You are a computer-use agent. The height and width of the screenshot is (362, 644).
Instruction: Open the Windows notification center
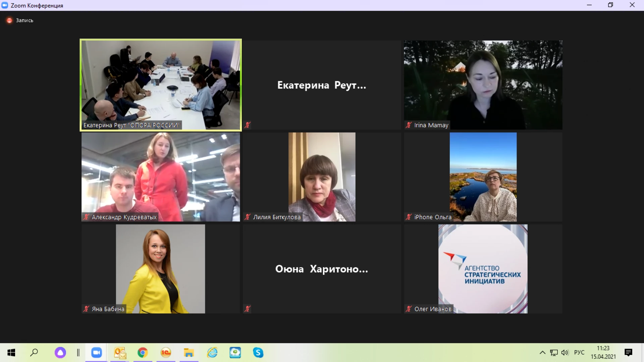[628, 353]
